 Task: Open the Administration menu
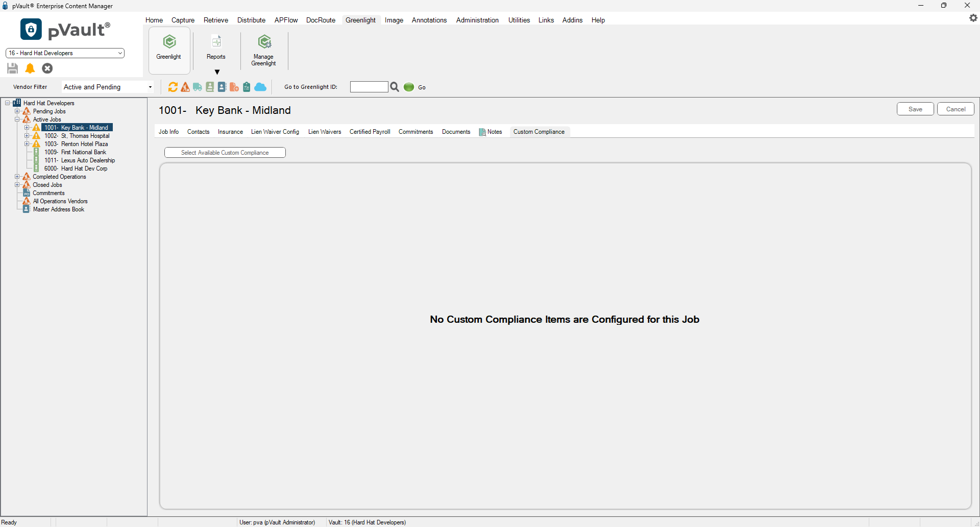tap(477, 20)
